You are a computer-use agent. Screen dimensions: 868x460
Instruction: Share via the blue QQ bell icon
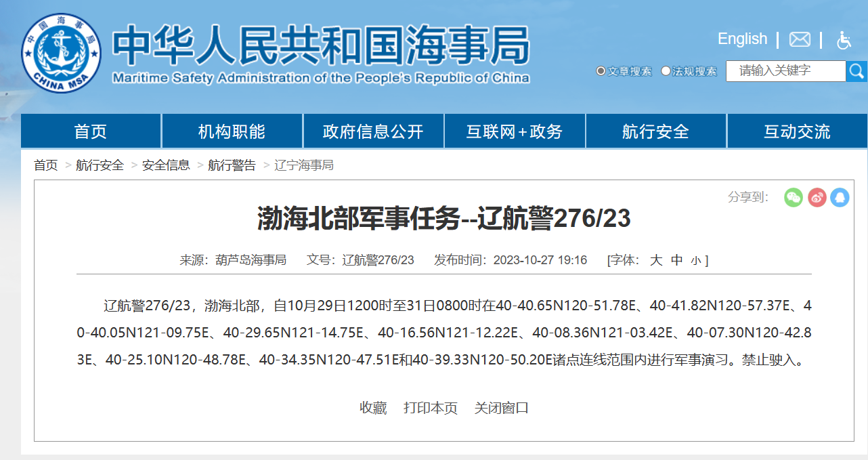pyautogui.click(x=840, y=197)
